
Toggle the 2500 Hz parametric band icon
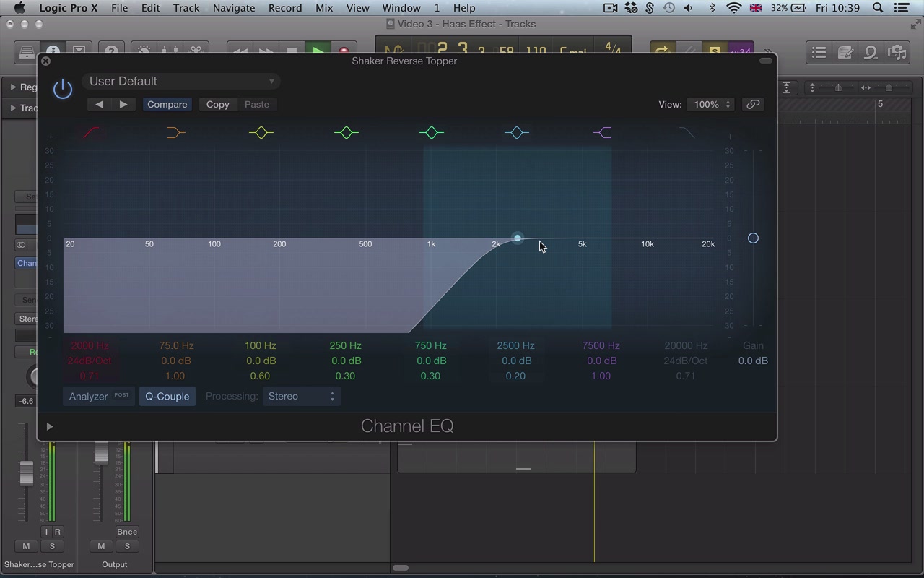point(517,133)
